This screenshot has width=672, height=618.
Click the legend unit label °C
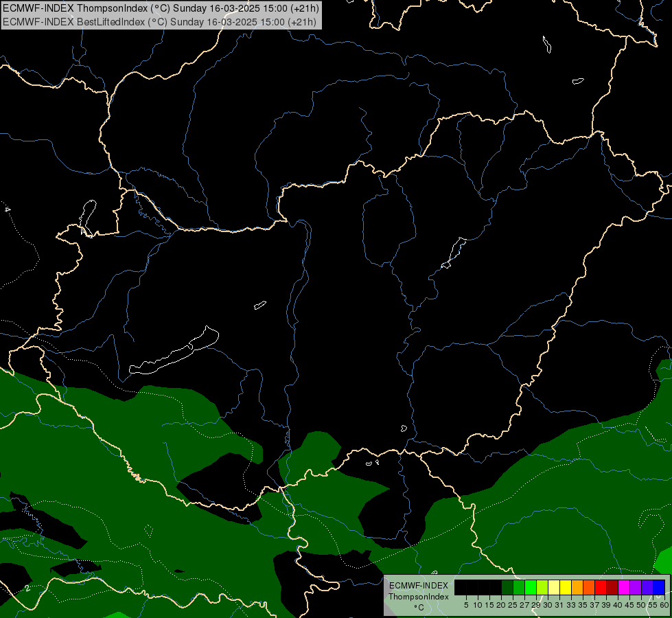coord(419,607)
